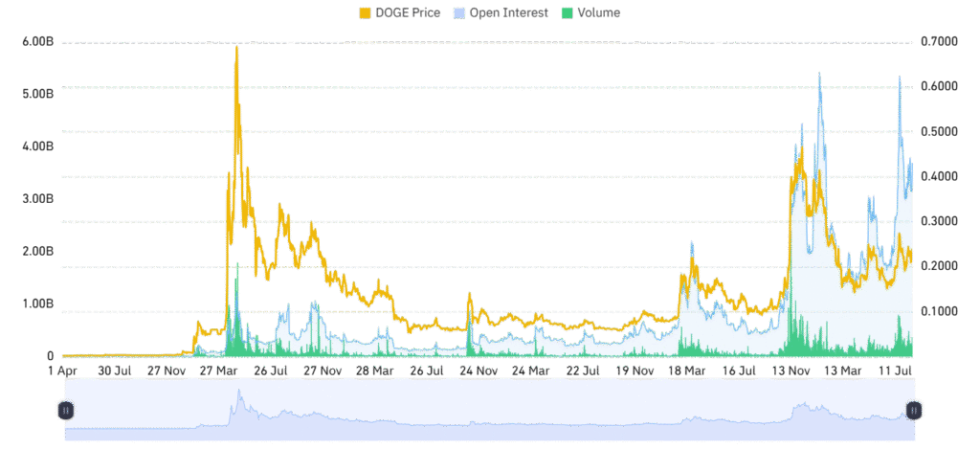Click the '30 Jul' date label
This screenshot has width=980, height=472.
point(115,371)
